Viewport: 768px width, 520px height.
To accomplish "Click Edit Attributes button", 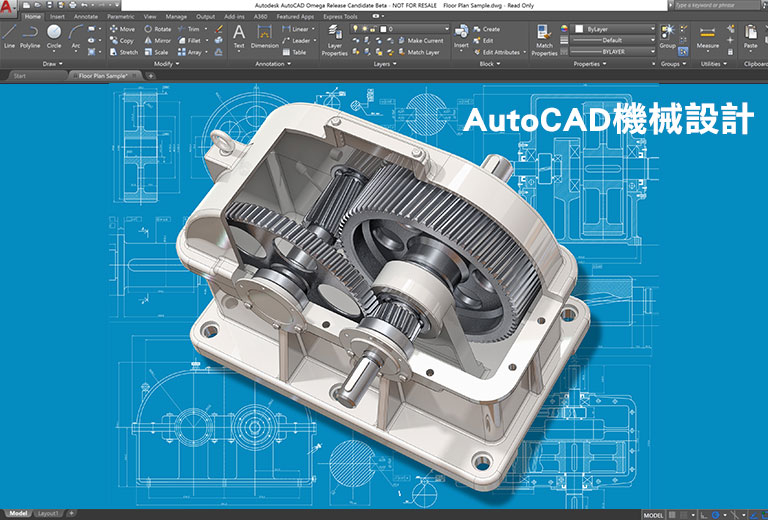I will 500,52.
